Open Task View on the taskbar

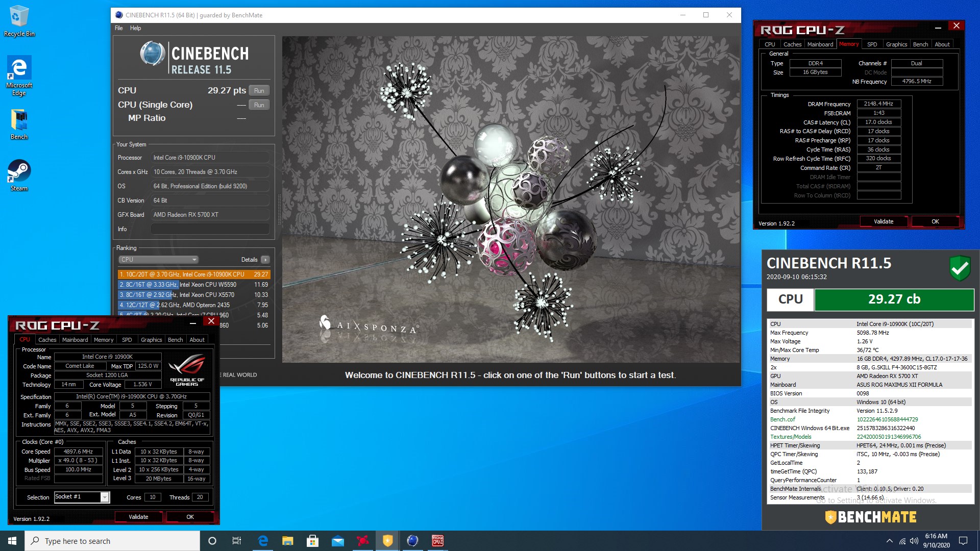237,541
